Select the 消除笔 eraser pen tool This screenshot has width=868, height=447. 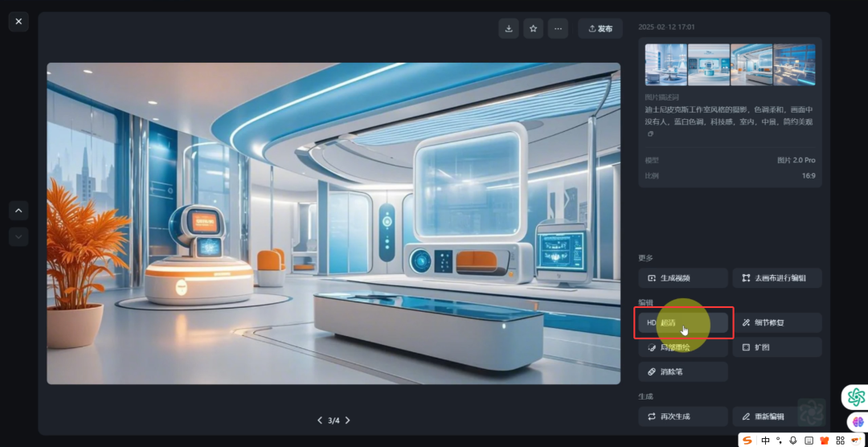click(683, 371)
